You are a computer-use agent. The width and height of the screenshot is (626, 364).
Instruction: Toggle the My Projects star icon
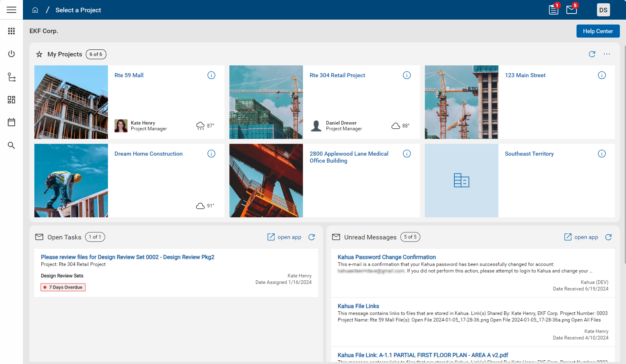point(39,54)
